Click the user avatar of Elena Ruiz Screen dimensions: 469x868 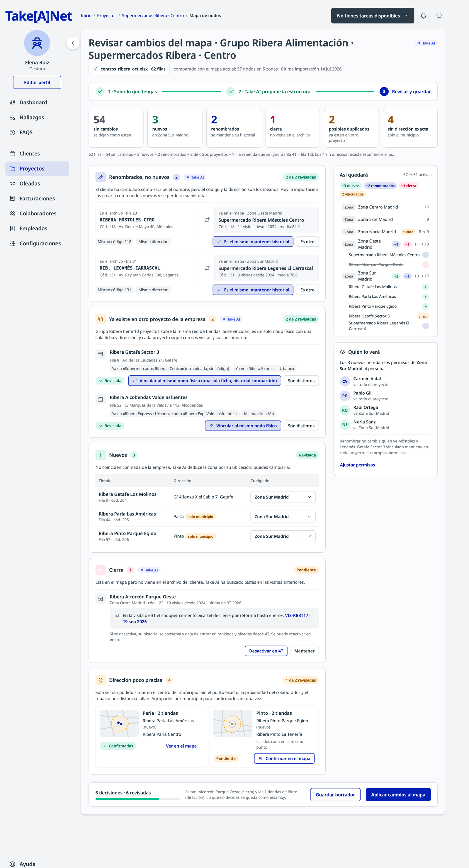37,43
